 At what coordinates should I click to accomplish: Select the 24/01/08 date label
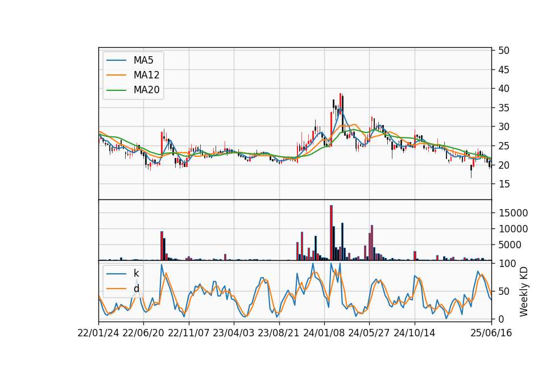(324, 333)
